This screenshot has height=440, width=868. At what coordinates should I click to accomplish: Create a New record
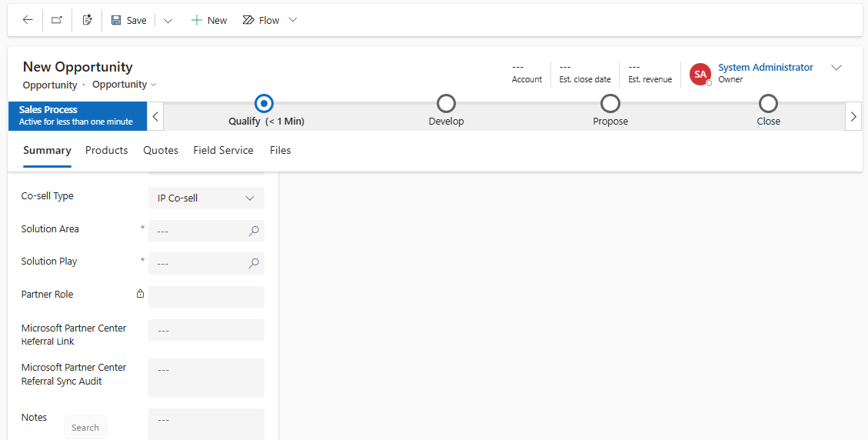point(209,20)
